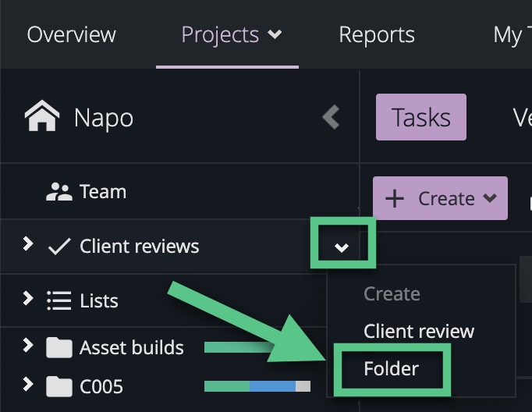Click the Asset builds folder icon
The image size is (532, 412).
pyautogui.click(x=59, y=348)
